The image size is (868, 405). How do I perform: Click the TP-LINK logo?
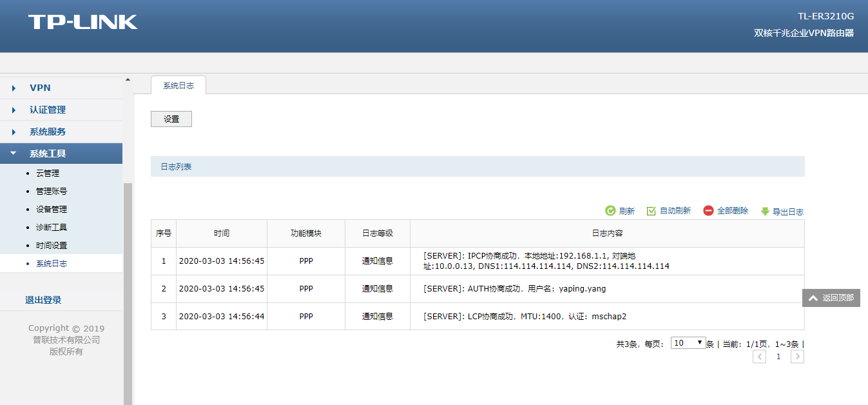[x=83, y=22]
